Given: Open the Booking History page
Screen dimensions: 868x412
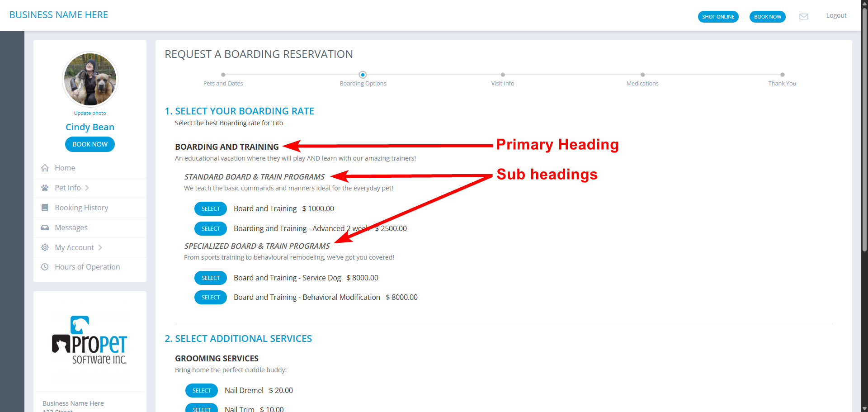Looking at the screenshot, I should [x=81, y=208].
